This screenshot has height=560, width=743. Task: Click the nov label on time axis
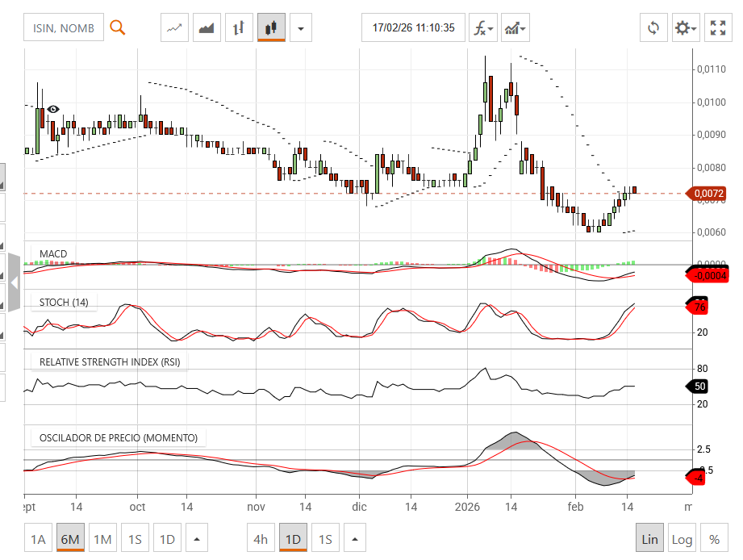(256, 507)
